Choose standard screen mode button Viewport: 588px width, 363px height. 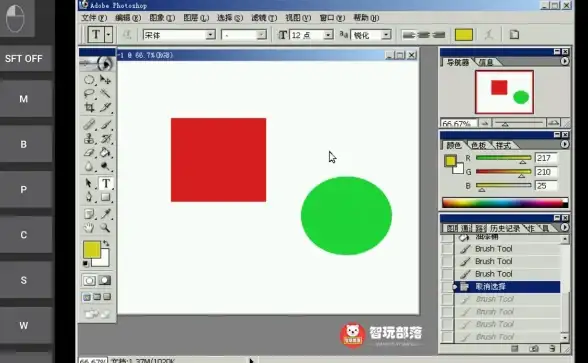[x=87, y=297]
